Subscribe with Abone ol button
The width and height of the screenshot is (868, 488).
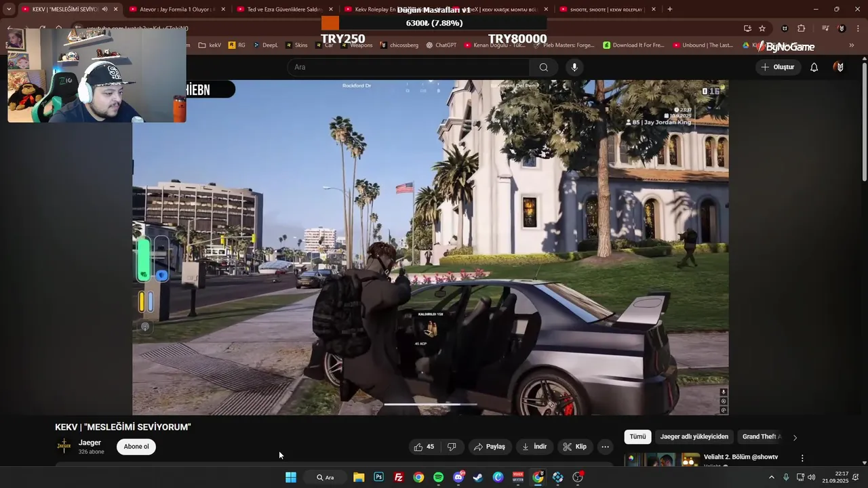click(136, 447)
